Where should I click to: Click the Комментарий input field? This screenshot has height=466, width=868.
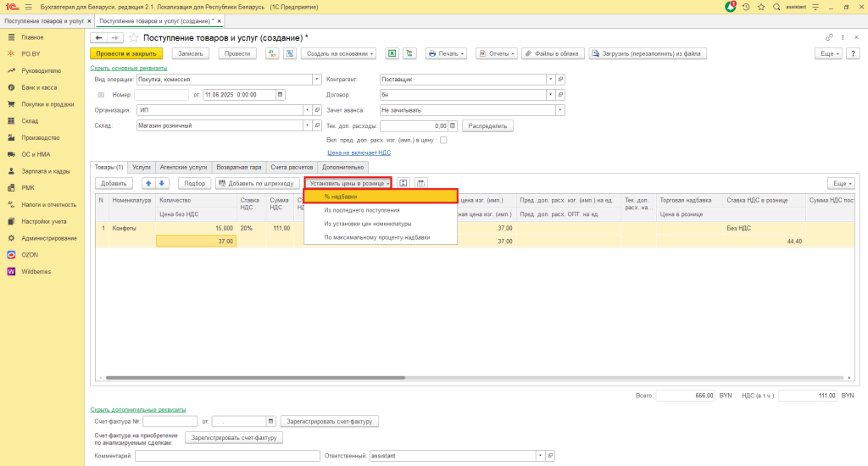click(227, 456)
